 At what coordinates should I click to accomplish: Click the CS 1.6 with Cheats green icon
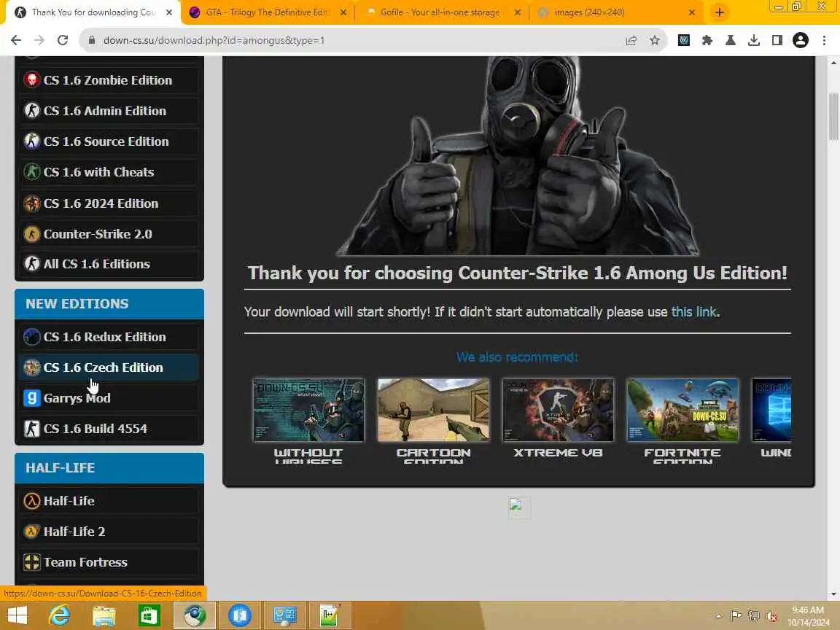(31, 172)
